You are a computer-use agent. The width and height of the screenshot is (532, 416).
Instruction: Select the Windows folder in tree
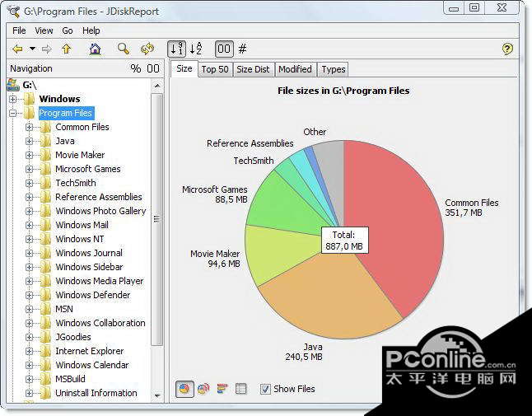click(x=60, y=99)
